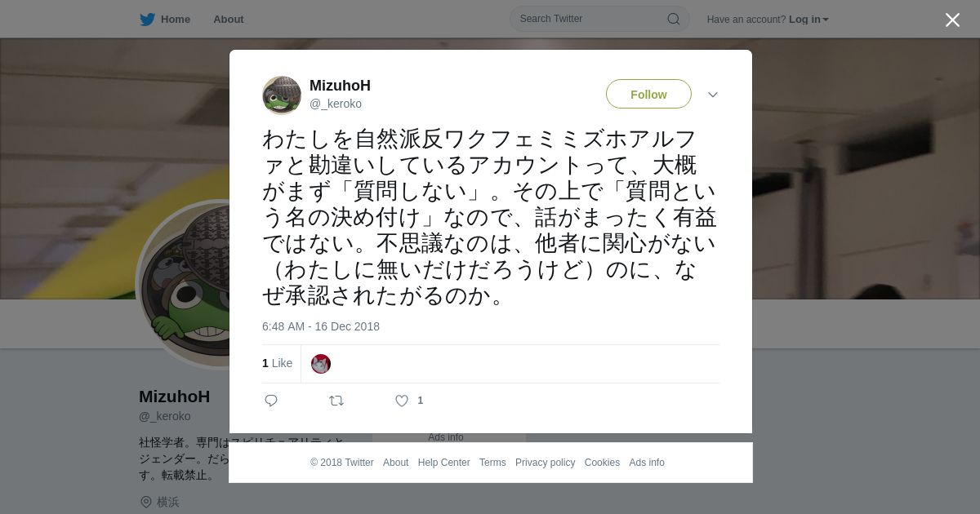Open Privacy policy footer link
This screenshot has width=980, height=514.
545,463
